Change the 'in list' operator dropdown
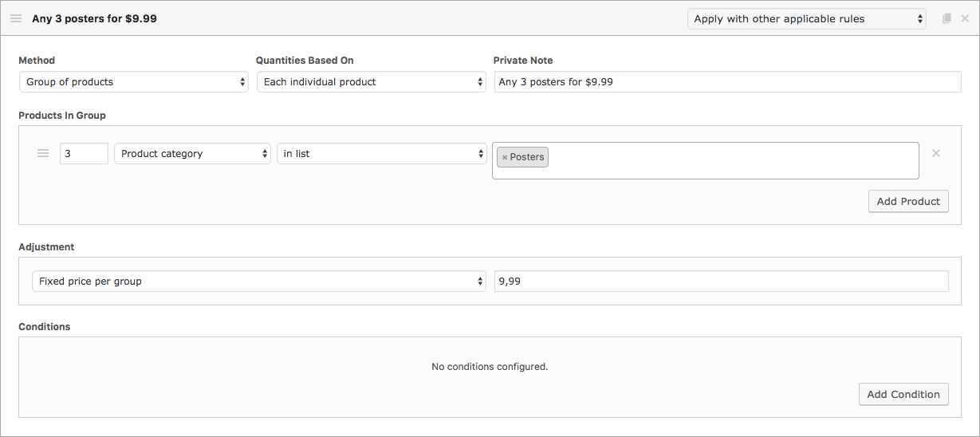The height and width of the screenshot is (437, 980). point(381,153)
